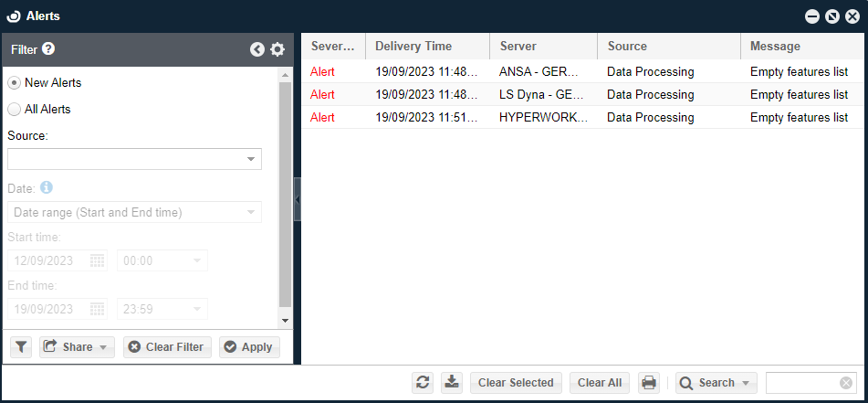The width and height of the screenshot is (868, 403).
Task: Select the All Alerts radio button
Action: tap(14, 110)
